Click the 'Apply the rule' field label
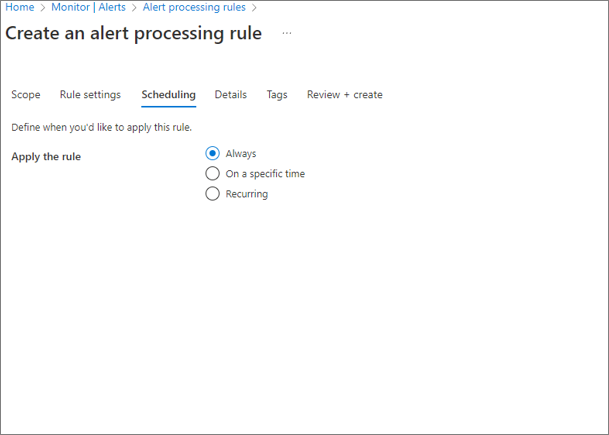The height and width of the screenshot is (435, 609). [46, 157]
